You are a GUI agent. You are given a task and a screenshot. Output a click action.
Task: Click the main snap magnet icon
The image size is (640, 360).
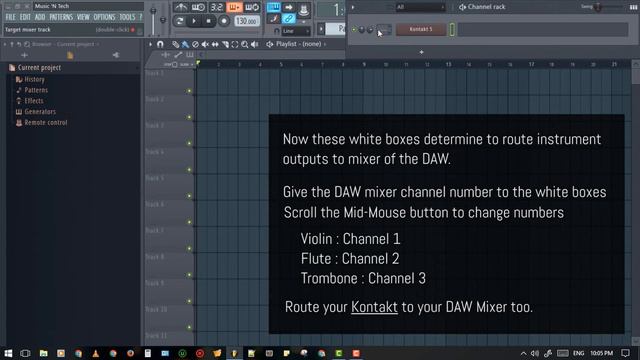click(x=276, y=31)
